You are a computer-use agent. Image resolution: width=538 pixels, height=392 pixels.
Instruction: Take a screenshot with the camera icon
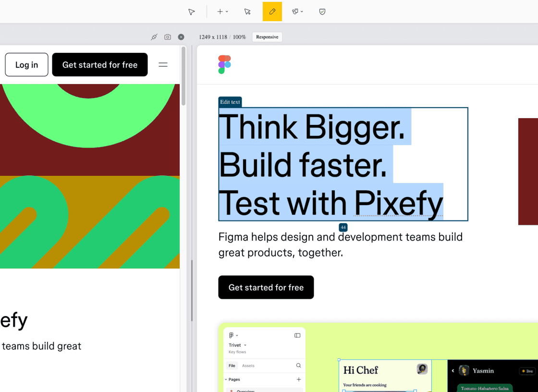pyautogui.click(x=168, y=37)
